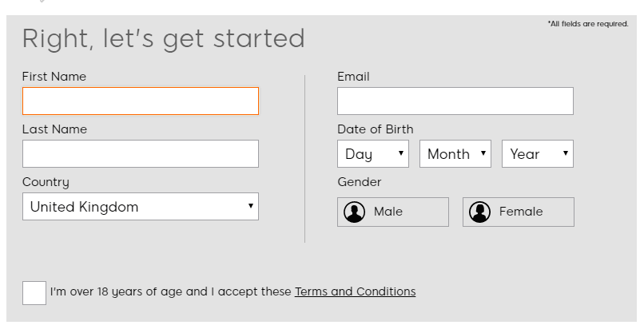The width and height of the screenshot is (644, 329).
Task: Click the Email field label
Action: point(354,77)
